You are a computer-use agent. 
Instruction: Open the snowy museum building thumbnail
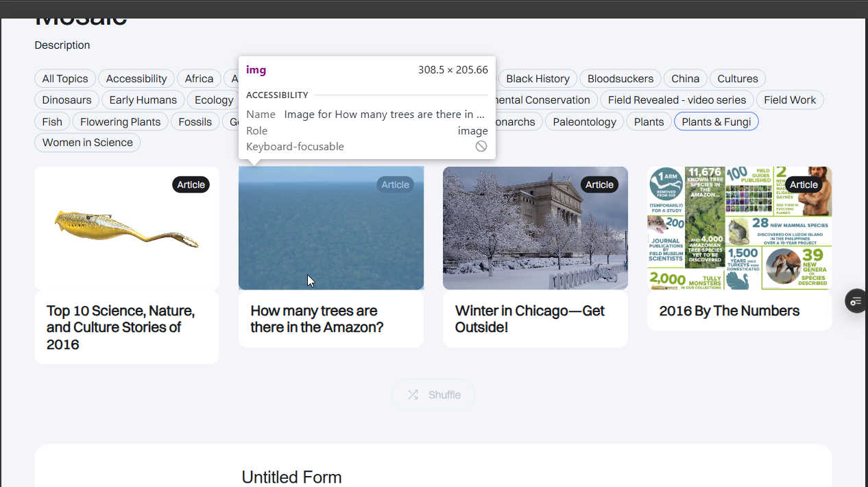535,228
